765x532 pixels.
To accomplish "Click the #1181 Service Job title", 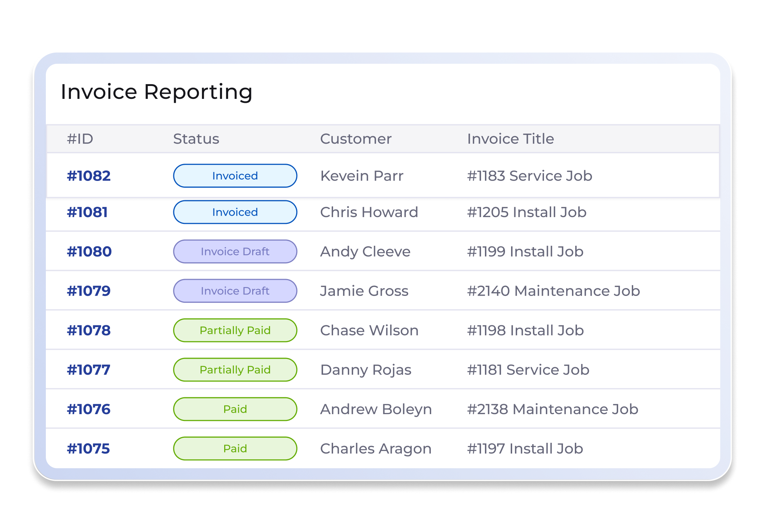I will click(528, 370).
